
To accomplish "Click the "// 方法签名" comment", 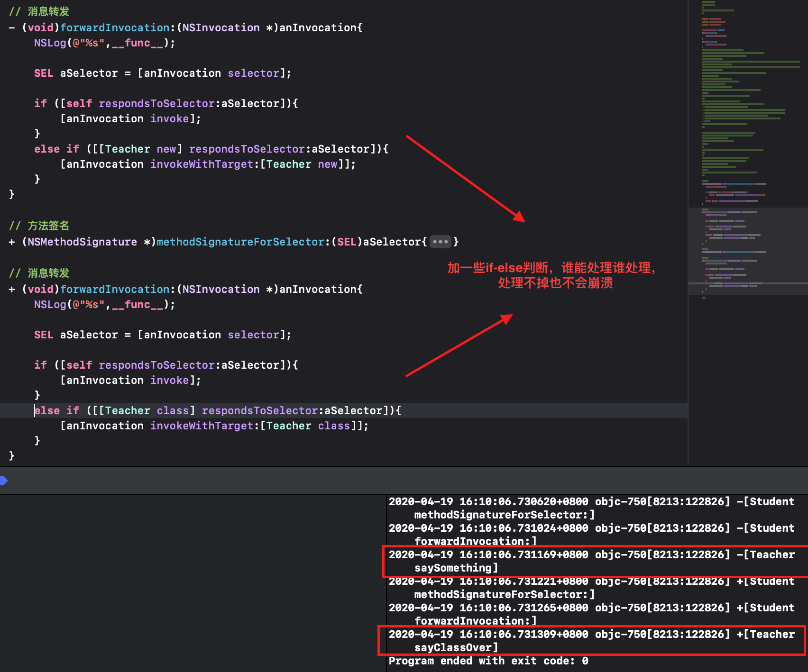I will 39,226.
